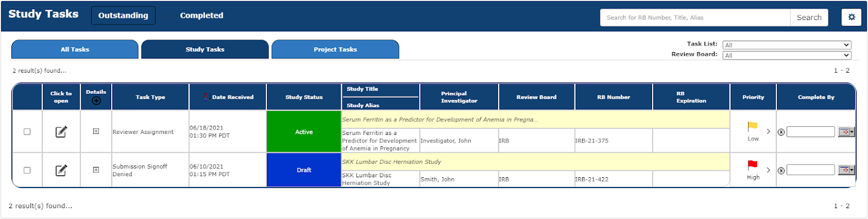Click the Search button
The width and height of the screenshot is (868, 219).
(809, 17)
